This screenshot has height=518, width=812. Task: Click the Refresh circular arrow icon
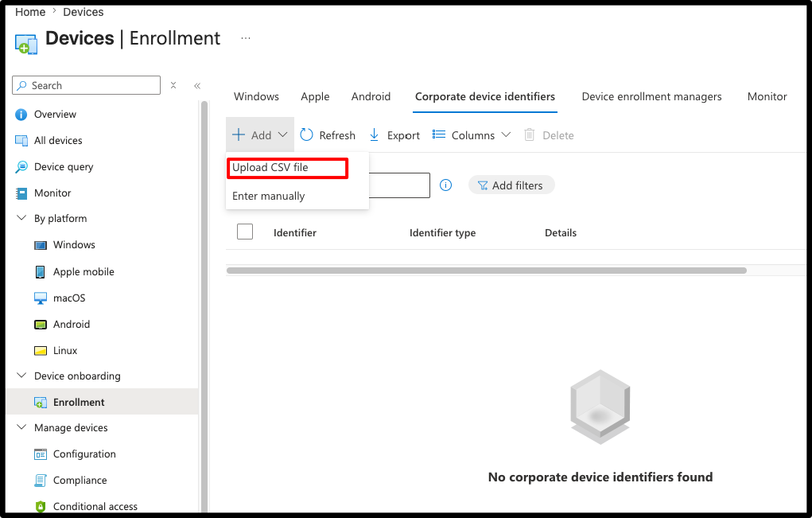tap(306, 134)
